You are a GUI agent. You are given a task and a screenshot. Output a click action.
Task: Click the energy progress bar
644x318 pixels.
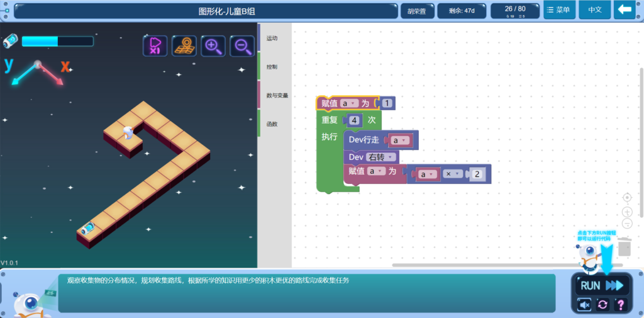coord(57,42)
